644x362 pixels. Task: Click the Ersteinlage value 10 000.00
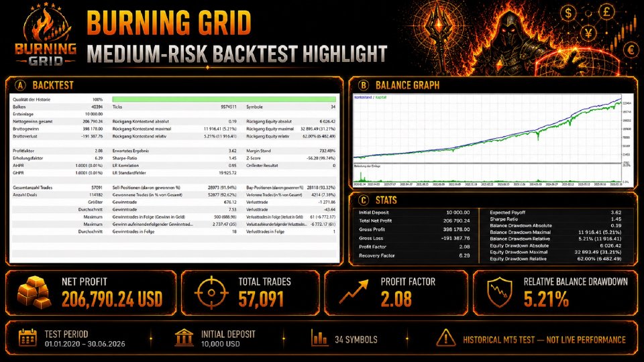[94, 114]
